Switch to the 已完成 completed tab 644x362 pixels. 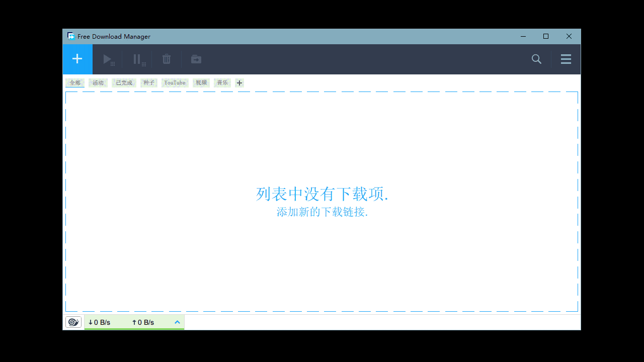click(123, 82)
